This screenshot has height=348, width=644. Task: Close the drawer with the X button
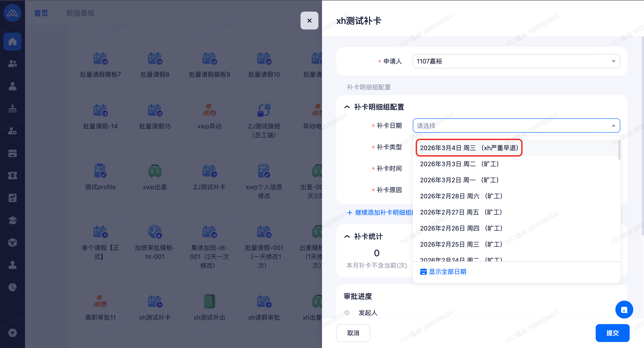coord(309,21)
